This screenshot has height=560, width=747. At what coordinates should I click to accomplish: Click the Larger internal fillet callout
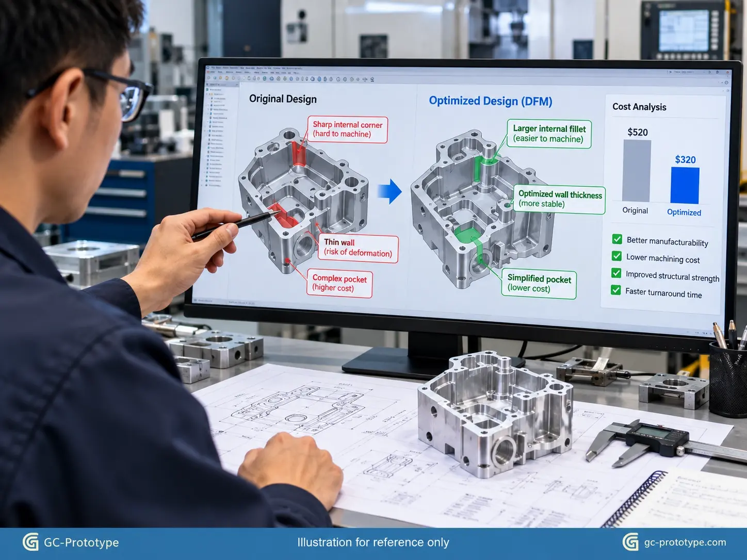tap(549, 134)
